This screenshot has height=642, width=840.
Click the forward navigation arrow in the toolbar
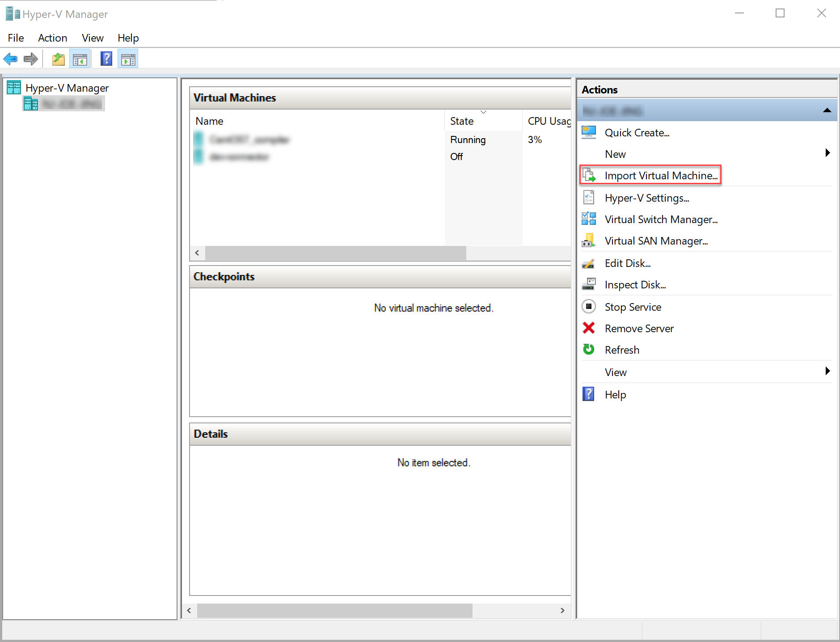click(30, 59)
